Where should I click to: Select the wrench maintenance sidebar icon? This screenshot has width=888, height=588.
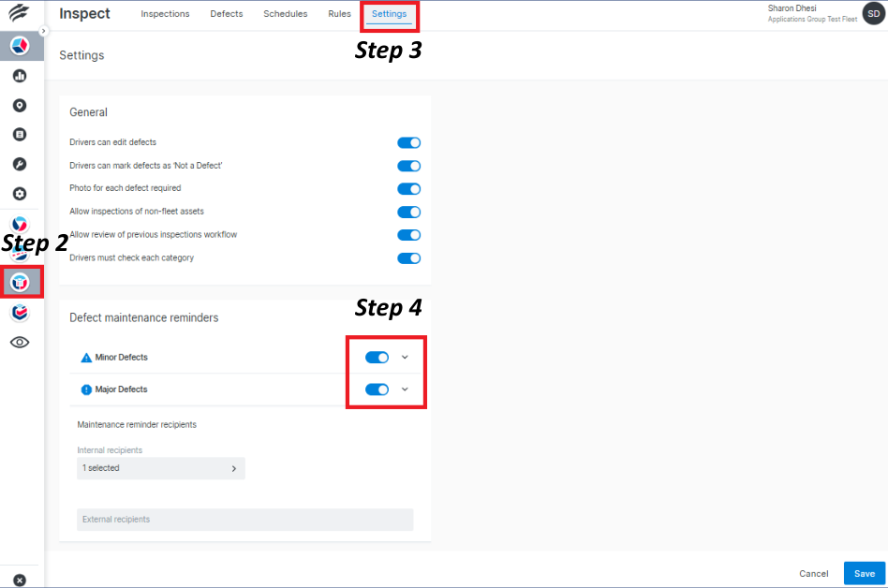pyautogui.click(x=20, y=163)
